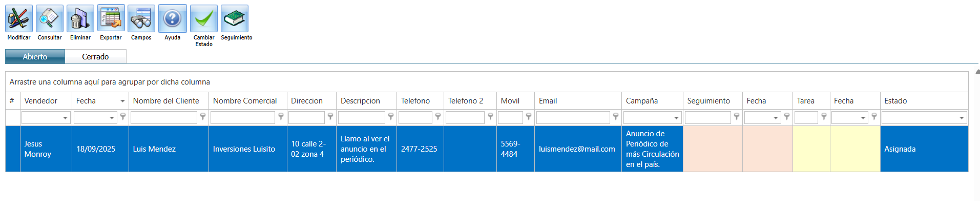Open Ayuda help icon

tap(173, 19)
